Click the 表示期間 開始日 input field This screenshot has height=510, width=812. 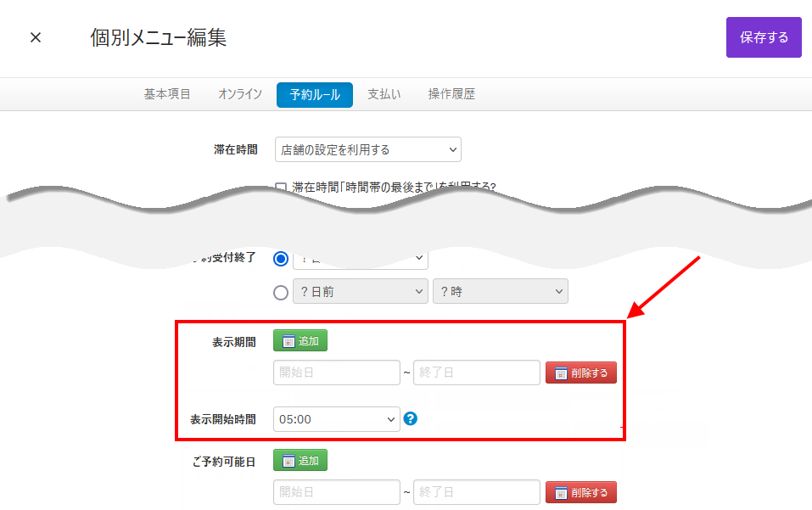[337, 373]
